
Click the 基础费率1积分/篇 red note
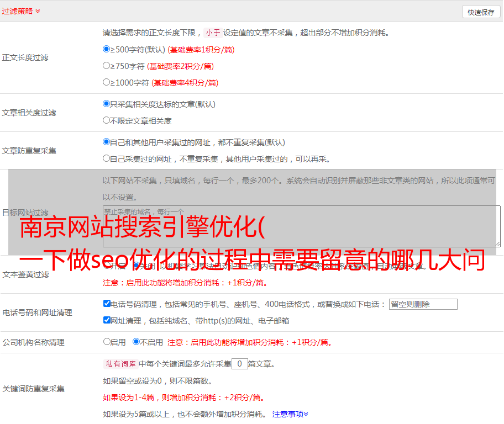click(201, 50)
